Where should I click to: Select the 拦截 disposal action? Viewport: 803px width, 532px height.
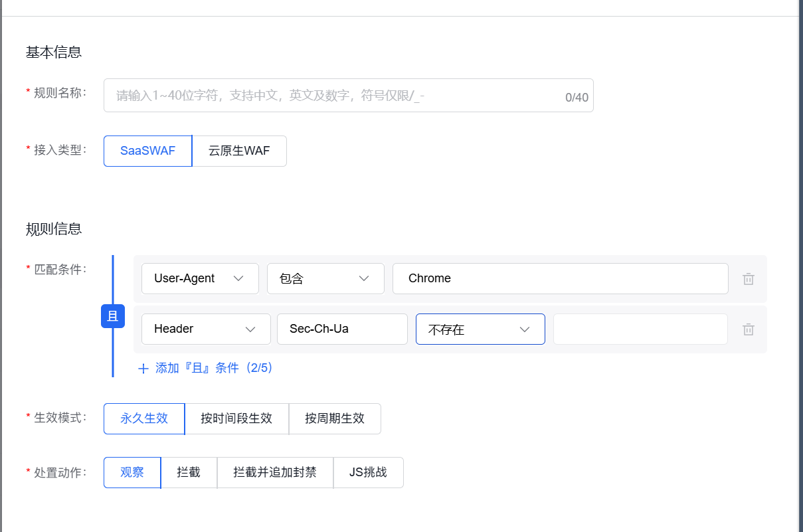189,472
